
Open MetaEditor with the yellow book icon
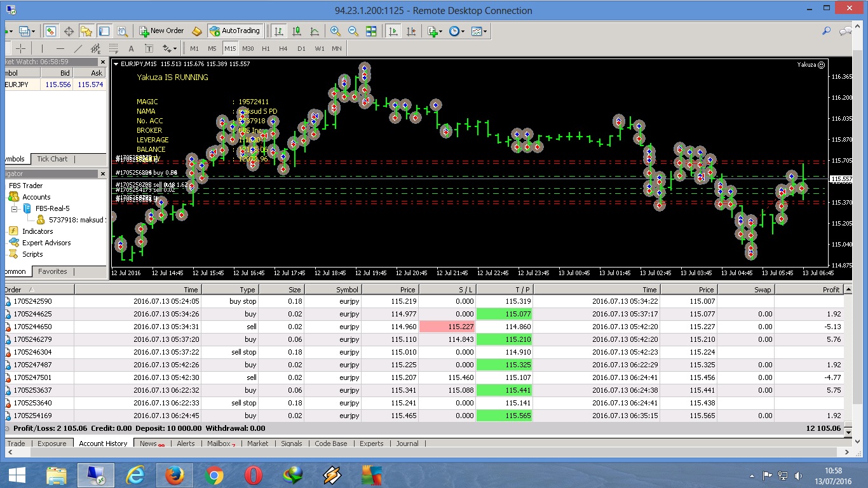[x=197, y=30]
